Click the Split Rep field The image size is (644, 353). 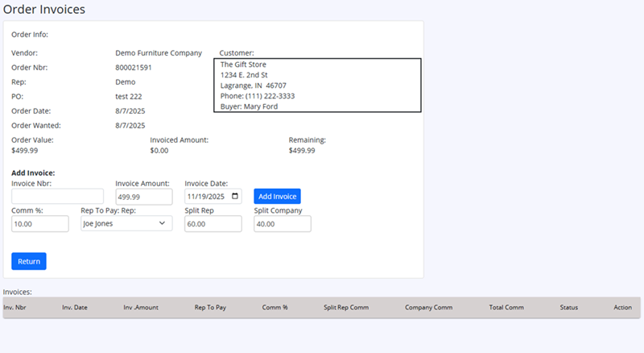pyautogui.click(x=213, y=223)
